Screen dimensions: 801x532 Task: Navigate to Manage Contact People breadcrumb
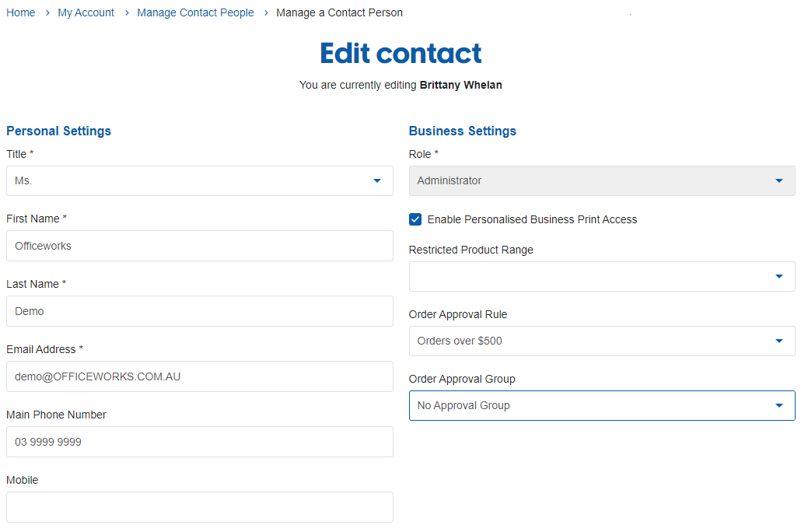click(x=195, y=12)
